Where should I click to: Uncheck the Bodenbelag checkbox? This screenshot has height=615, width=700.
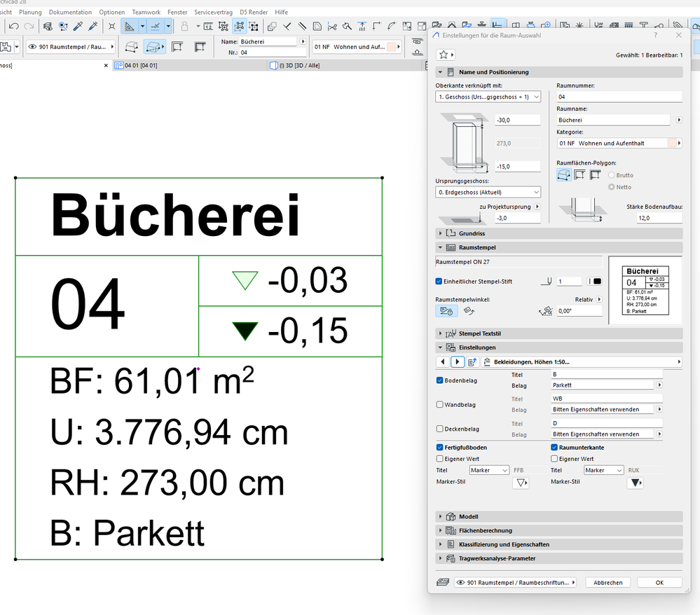(x=440, y=380)
